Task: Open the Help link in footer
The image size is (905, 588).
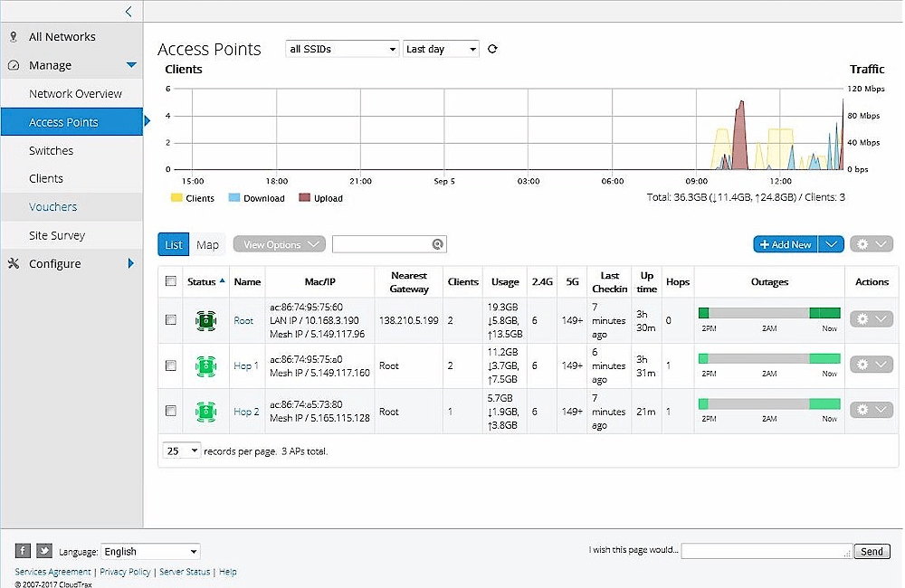Action: 227,572
